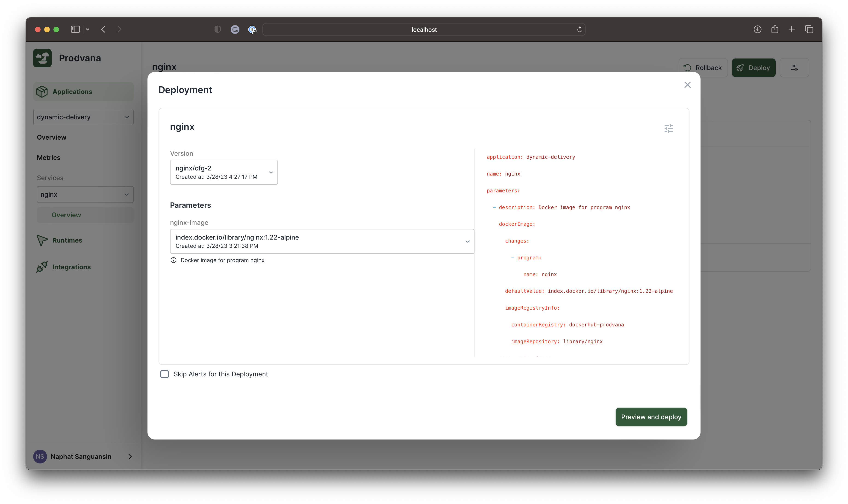
Task: Open Safari downloads icon
Action: click(757, 29)
